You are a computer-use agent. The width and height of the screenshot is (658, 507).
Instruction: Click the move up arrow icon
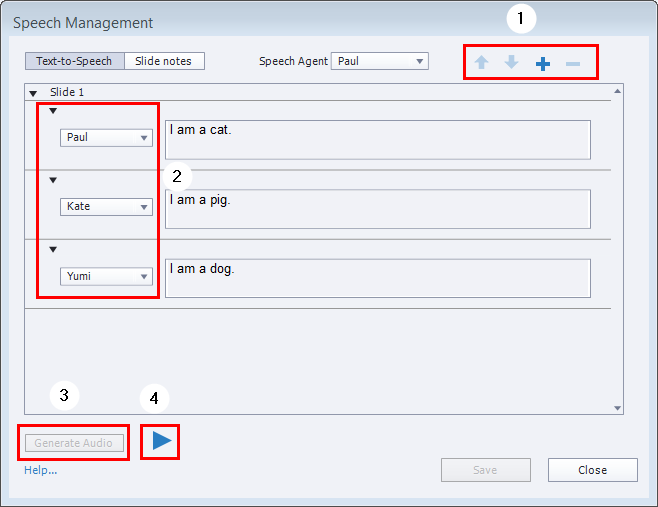pos(481,63)
